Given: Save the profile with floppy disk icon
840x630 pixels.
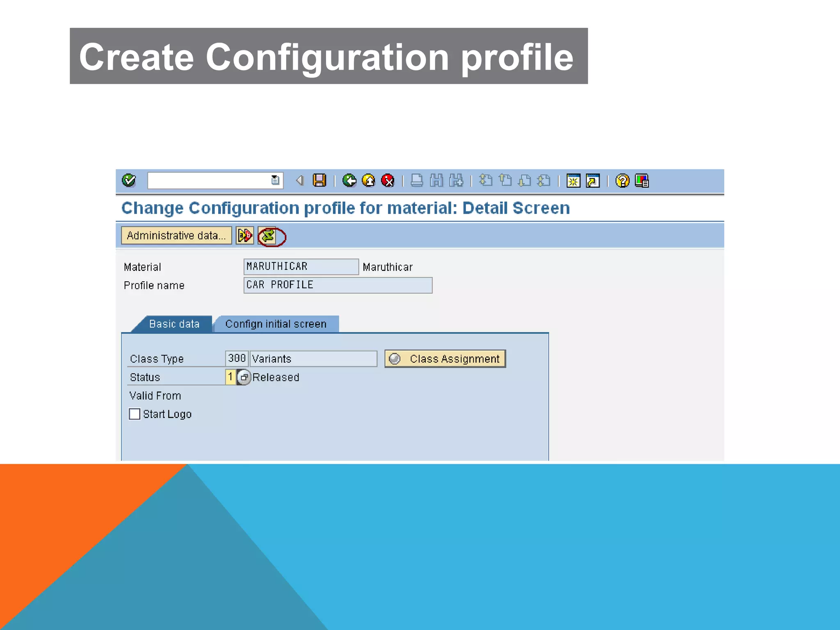Looking at the screenshot, I should click(320, 180).
